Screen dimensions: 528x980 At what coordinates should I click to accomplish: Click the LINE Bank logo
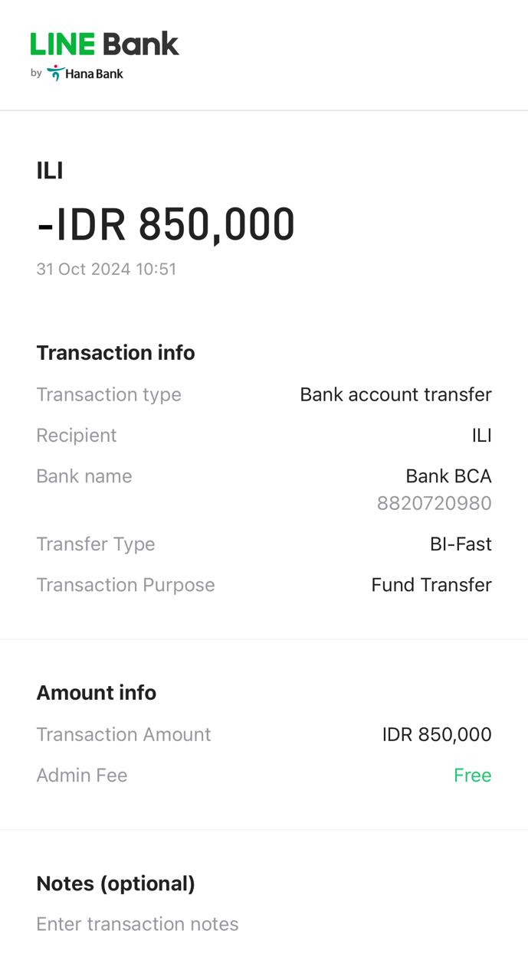click(x=105, y=44)
